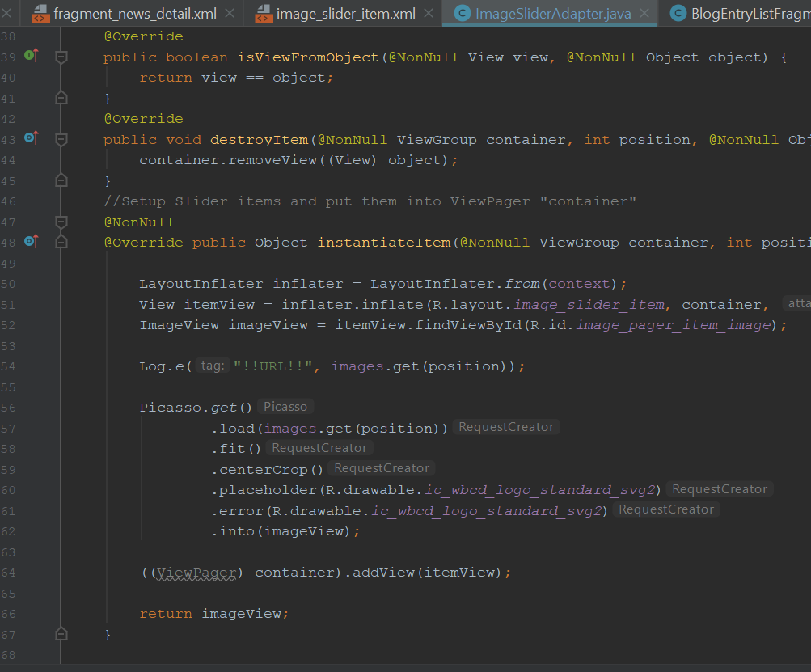Screen dimensions: 811x672
Task: Collapse the isViewFromObject method fold marker
Action: pos(61,57)
